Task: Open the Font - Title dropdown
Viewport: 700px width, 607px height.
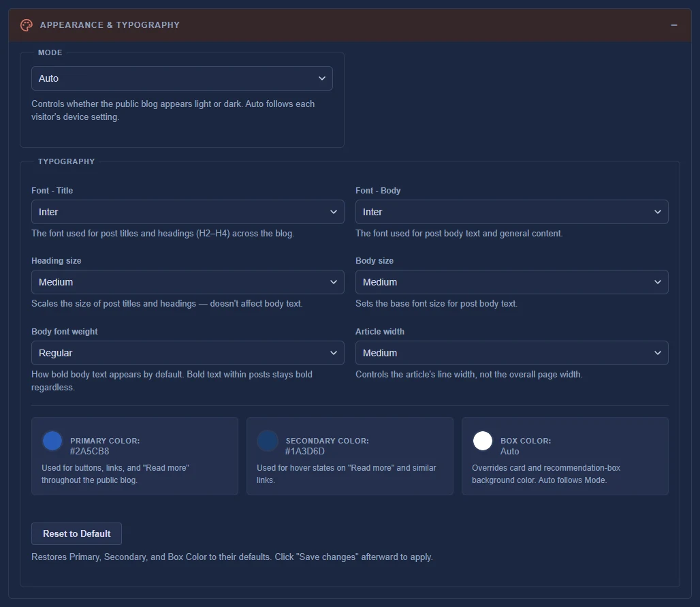Action: pos(187,212)
